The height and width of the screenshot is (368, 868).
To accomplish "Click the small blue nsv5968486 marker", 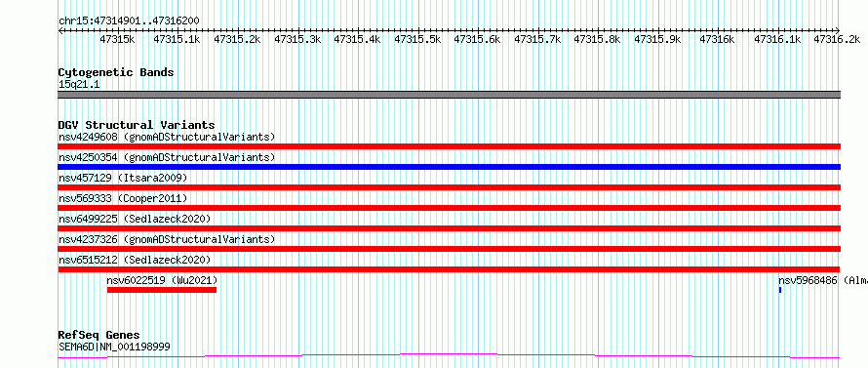I will (x=780, y=290).
